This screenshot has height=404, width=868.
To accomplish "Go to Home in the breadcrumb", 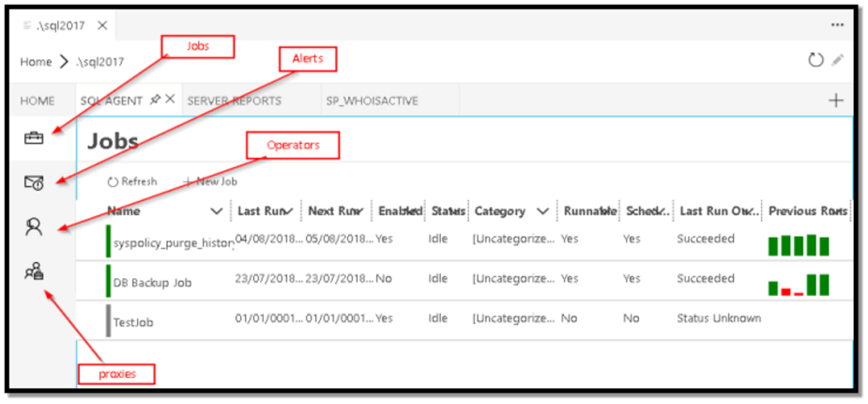I will point(36,61).
